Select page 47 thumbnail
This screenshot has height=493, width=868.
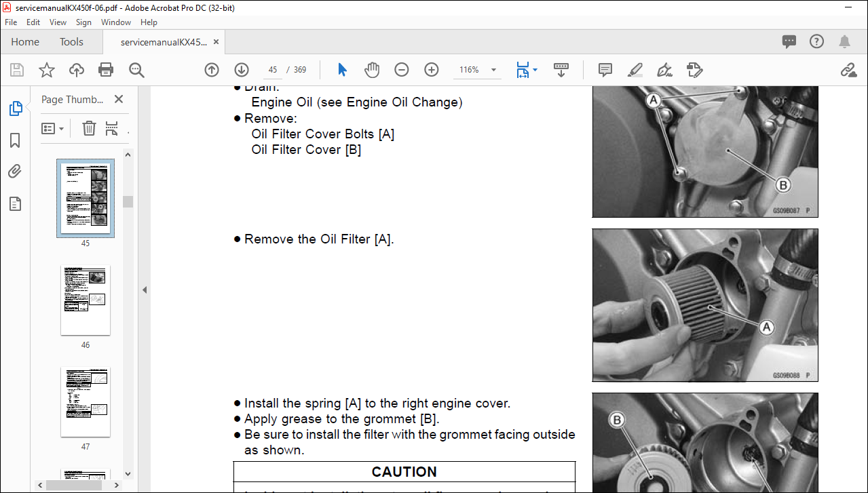click(x=86, y=402)
